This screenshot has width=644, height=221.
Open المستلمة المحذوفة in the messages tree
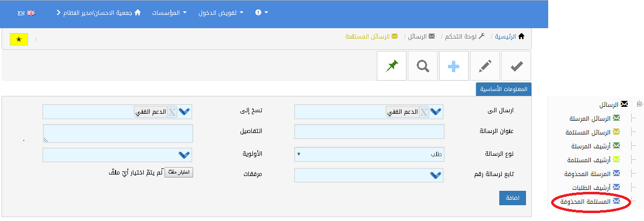point(586,202)
